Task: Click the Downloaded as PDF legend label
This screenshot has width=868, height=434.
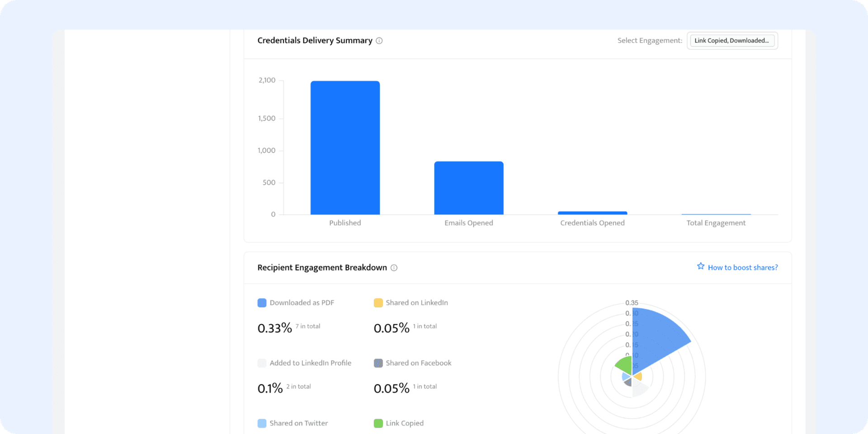Action: tap(302, 303)
